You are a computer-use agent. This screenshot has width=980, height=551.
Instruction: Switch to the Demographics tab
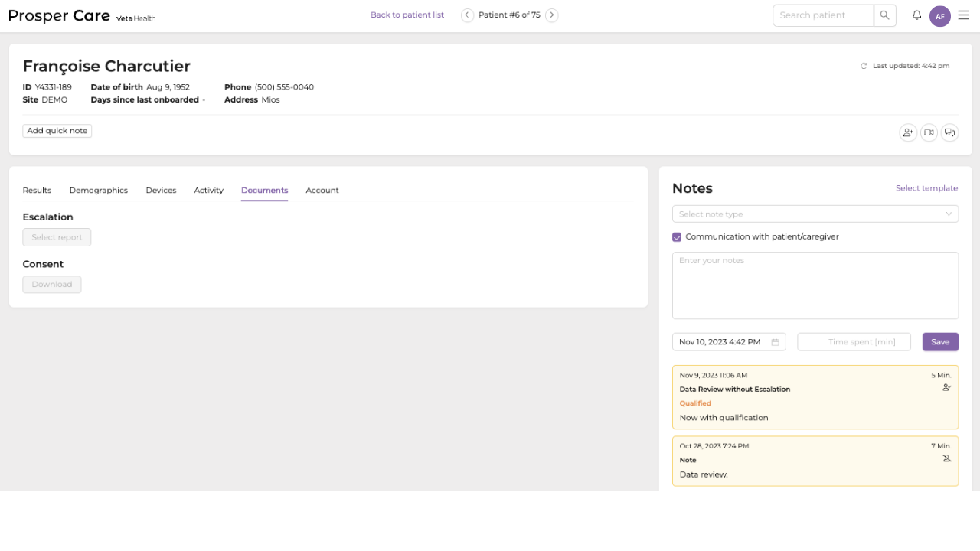(x=99, y=191)
